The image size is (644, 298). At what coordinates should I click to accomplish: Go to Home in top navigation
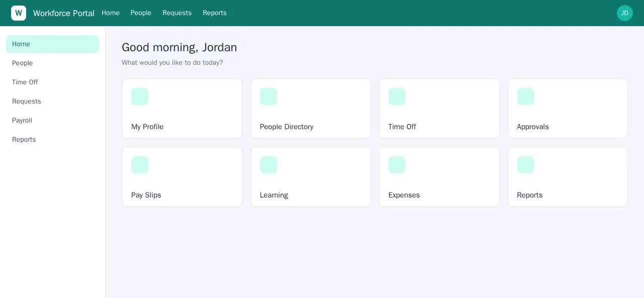click(x=111, y=13)
